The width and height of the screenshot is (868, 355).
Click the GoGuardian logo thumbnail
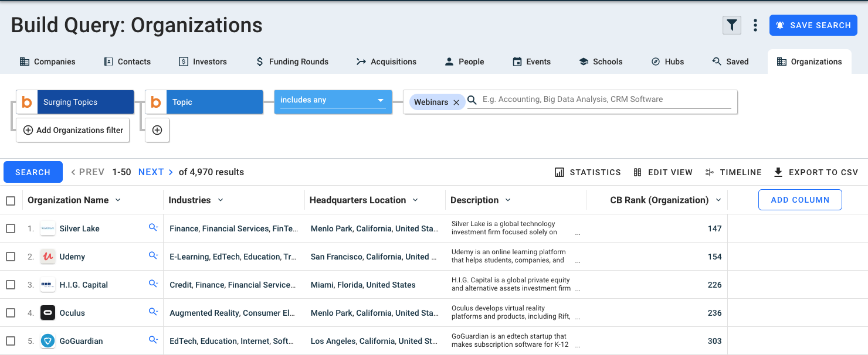pyautogui.click(x=48, y=341)
